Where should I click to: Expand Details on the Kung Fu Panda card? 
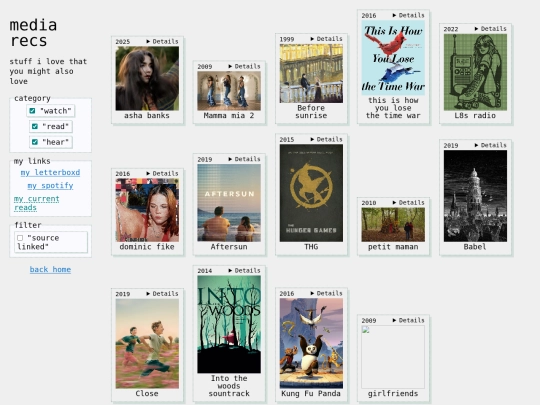click(x=326, y=293)
